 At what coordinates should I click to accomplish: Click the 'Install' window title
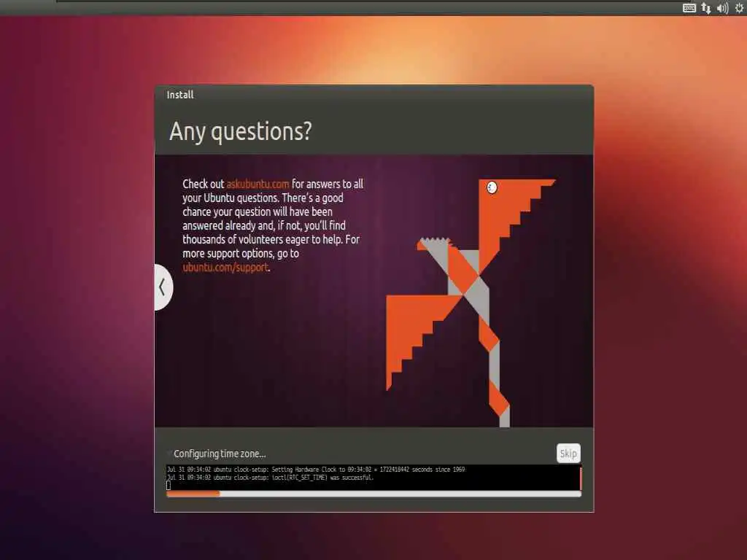coord(180,94)
